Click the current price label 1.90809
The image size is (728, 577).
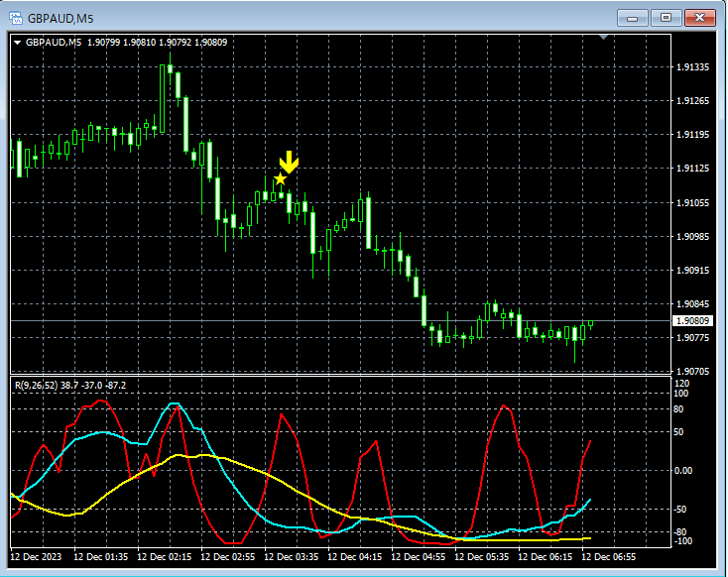coord(692,321)
